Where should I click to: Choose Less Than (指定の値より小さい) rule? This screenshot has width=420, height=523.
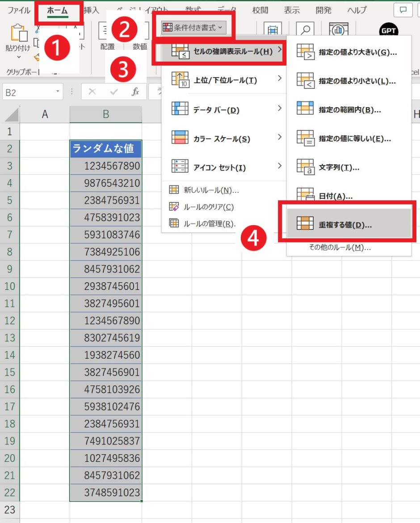(x=349, y=81)
